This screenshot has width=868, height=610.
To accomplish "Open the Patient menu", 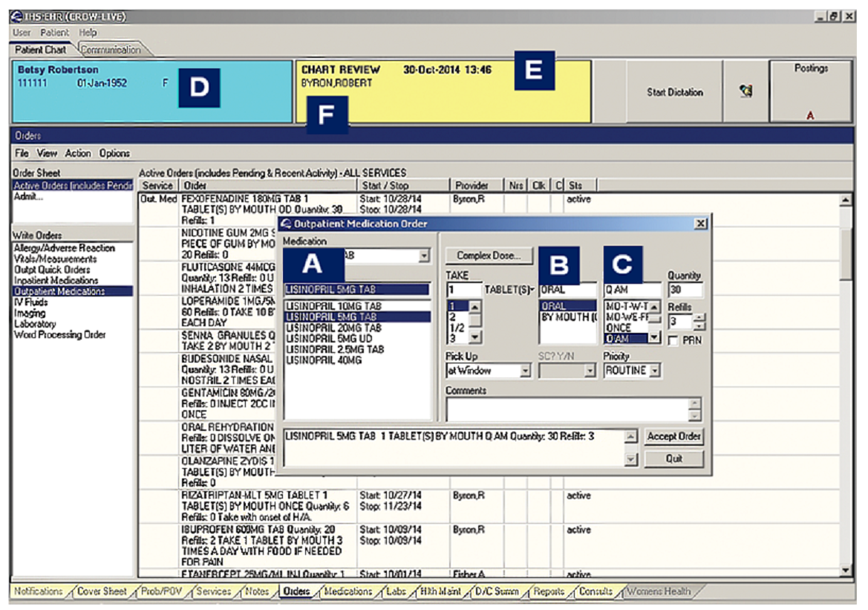I will [54, 33].
